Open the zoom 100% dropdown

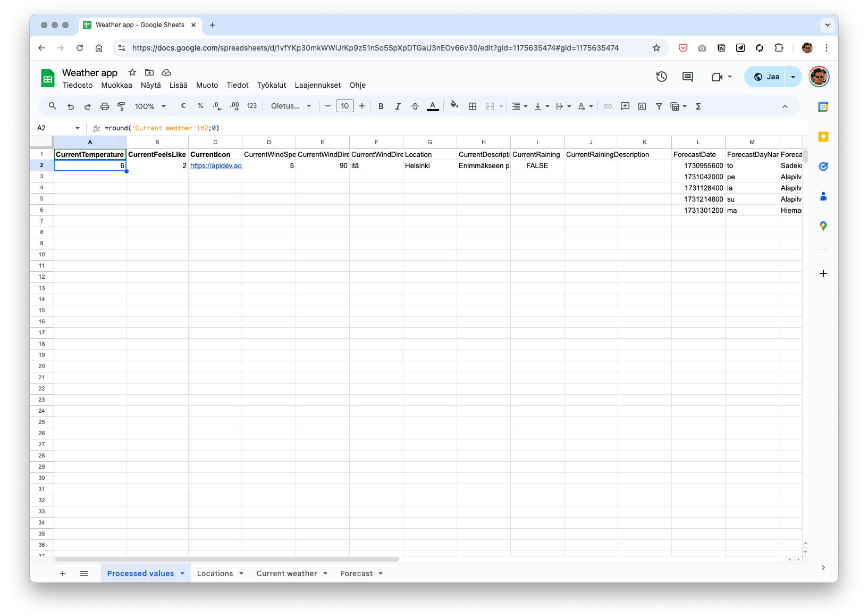150,106
